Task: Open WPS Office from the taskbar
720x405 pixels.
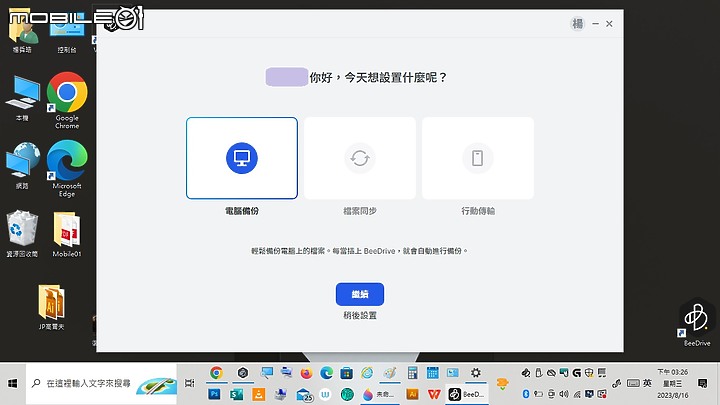Action: 434,394
